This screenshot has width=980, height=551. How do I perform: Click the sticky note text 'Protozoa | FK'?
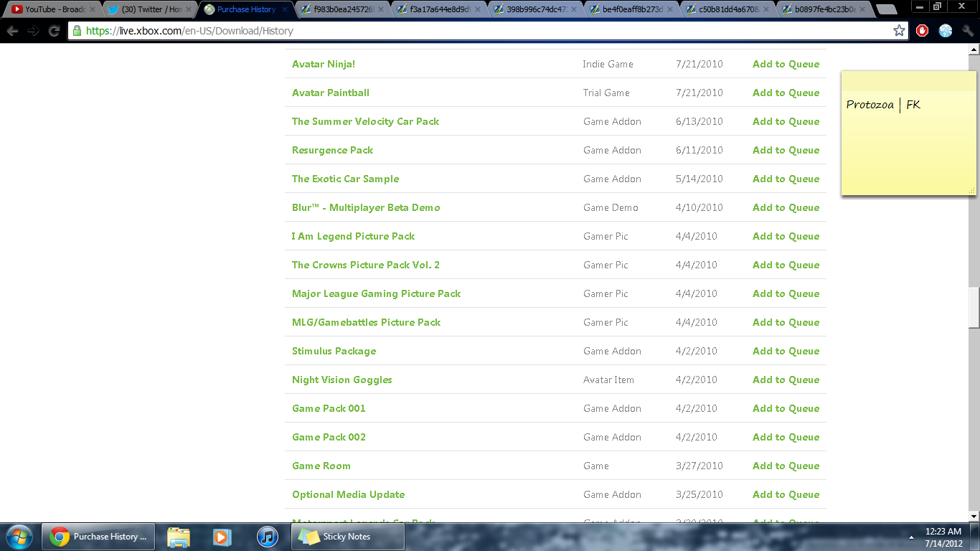pyautogui.click(x=883, y=105)
